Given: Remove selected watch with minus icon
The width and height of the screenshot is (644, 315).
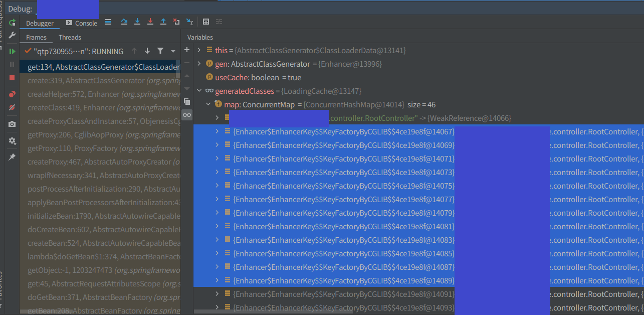Looking at the screenshot, I should [x=187, y=63].
